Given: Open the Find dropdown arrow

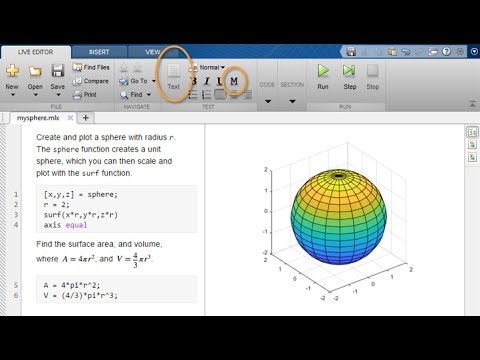Looking at the screenshot, I should pyautogui.click(x=149, y=95).
